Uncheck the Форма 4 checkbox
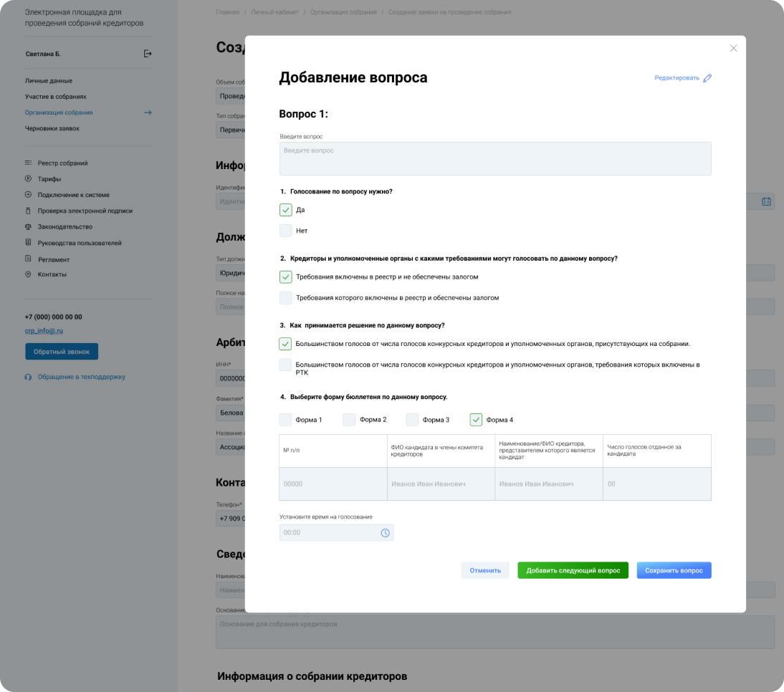The height and width of the screenshot is (692, 784). tap(476, 420)
